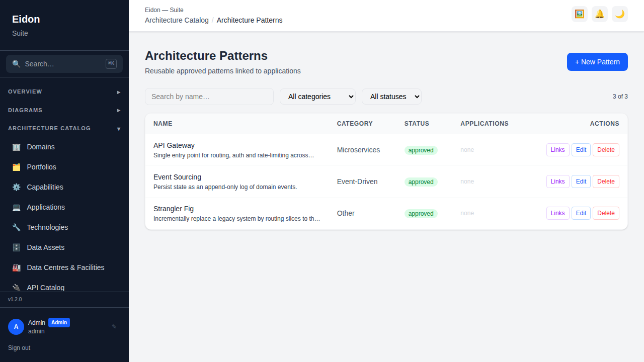Click the pencil edit profile icon

[x=114, y=327]
